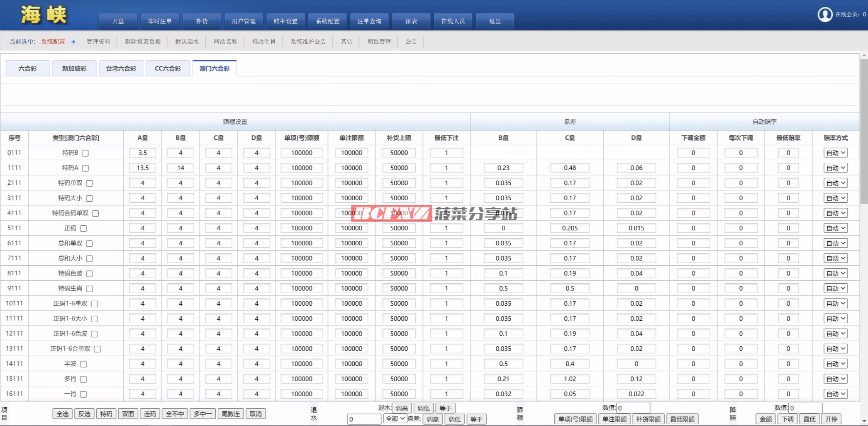
Task: Click the 开停 button
Action: click(831, 419)
